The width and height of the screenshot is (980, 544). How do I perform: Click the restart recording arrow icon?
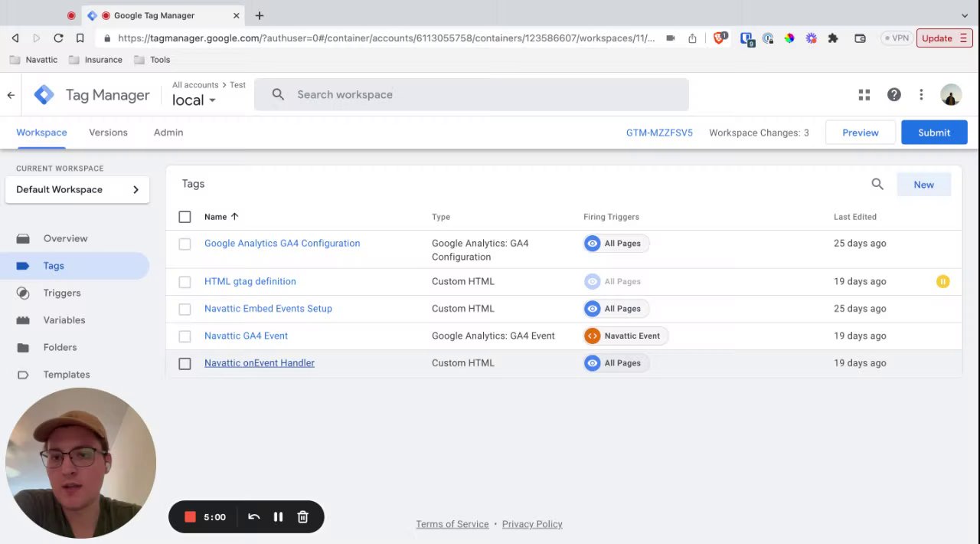[x=254, y=517]
